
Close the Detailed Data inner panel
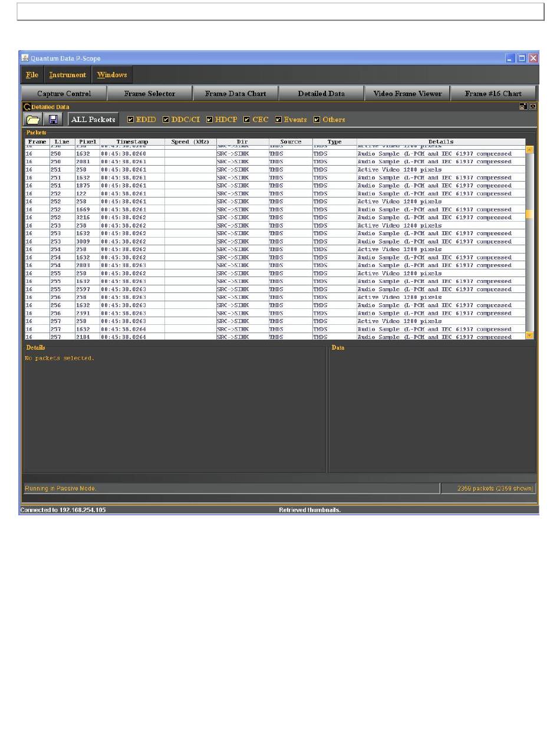pos(533,106)
